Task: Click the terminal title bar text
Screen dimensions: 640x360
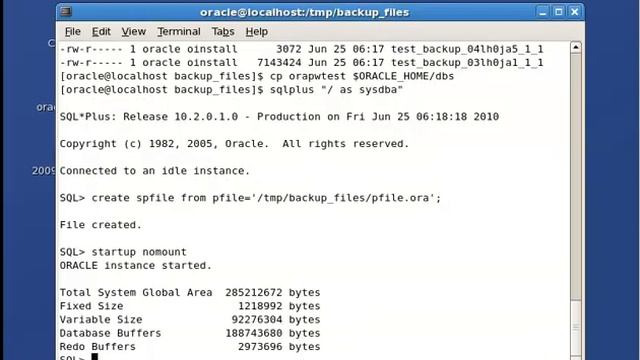Action: (x=304, y=12)
